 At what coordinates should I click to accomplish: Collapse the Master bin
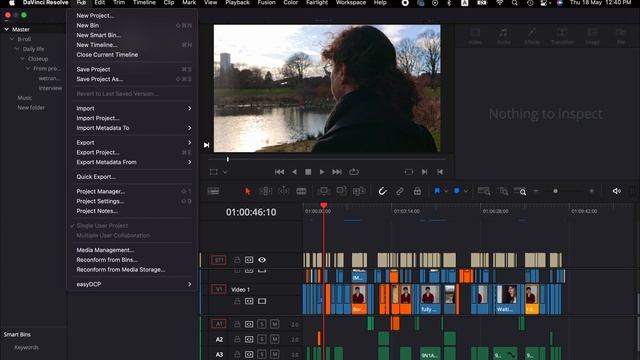(x=7, y=29)
